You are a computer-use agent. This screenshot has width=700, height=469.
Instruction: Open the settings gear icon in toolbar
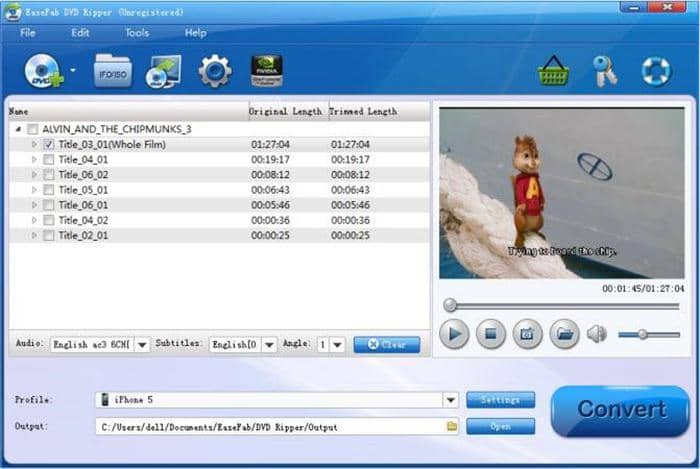coord(214,71)
